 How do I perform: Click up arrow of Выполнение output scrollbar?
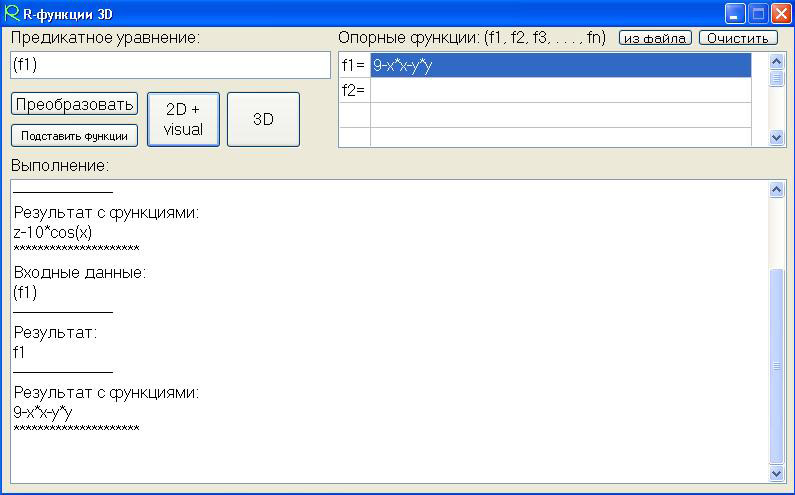777,189
